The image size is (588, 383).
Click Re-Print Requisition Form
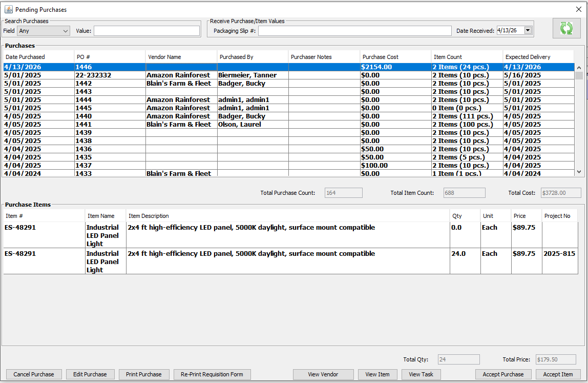tap(212, 374)
